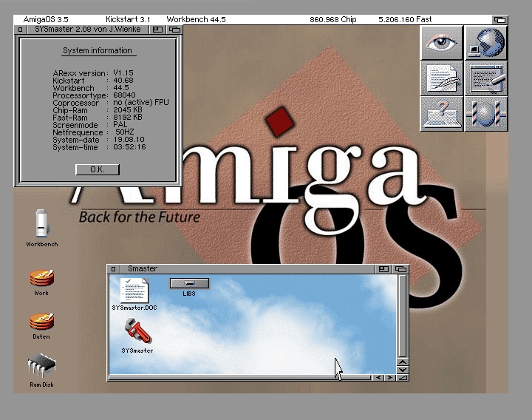The image size is (532, 420).
Task: Open the document with quill dock icon
Action: point(442,78)
